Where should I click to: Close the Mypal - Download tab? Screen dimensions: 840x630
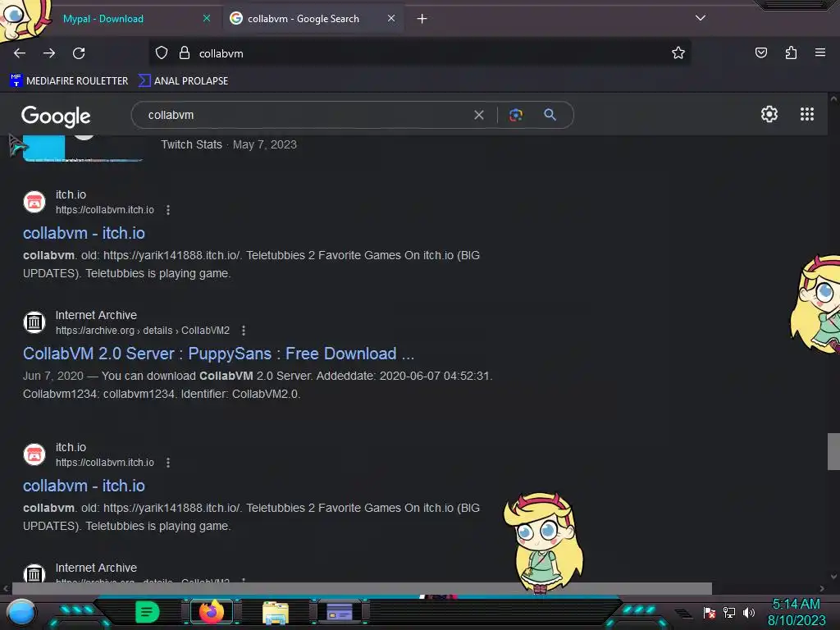point(206,18)
